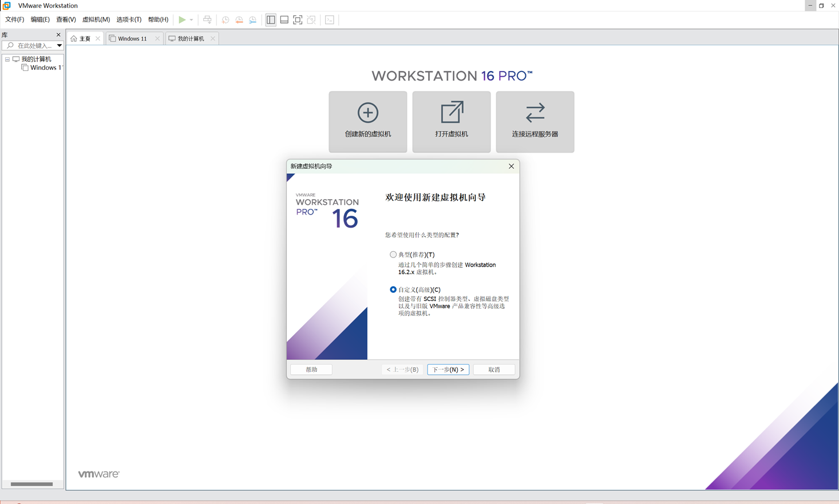The height and width of the screenshot is (504, 839).
Task: Open the 虚拟机(M) menu
Action: click(96, 19)
